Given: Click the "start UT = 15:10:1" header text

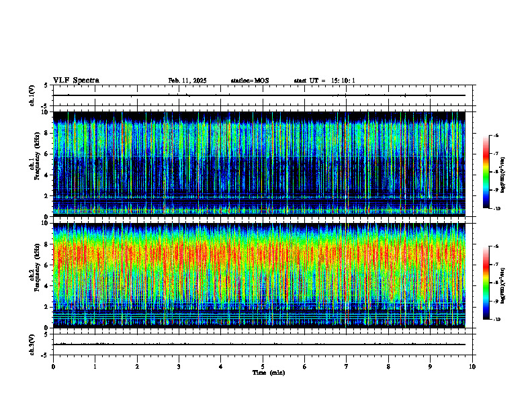Looking at the screenshot, I should click(324, 81).
